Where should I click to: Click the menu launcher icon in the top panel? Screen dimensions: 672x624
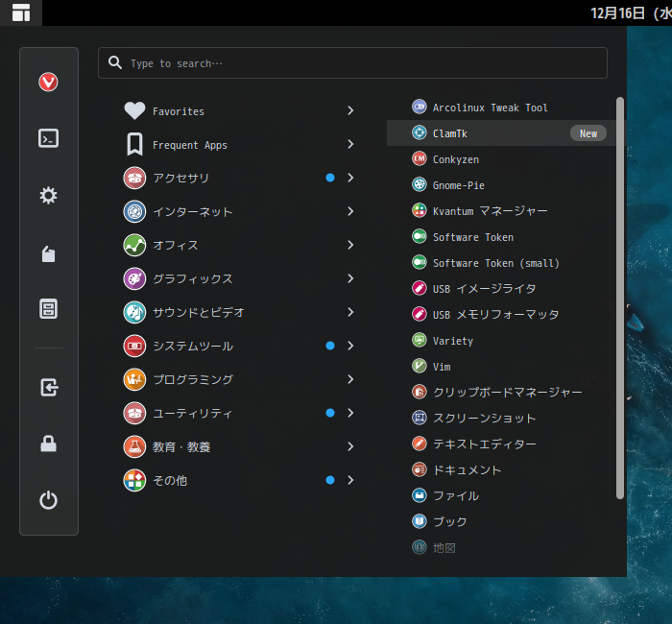coord(21,12)
